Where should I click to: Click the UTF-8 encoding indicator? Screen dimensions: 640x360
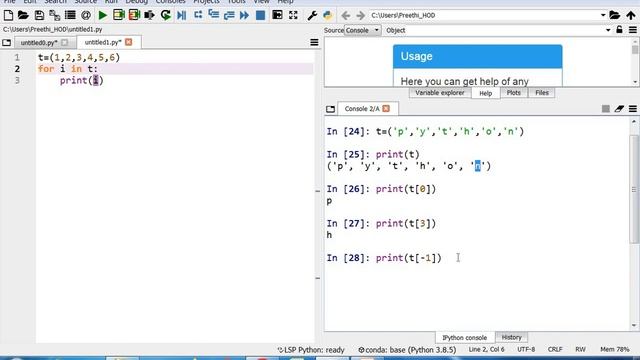(526, 349)
